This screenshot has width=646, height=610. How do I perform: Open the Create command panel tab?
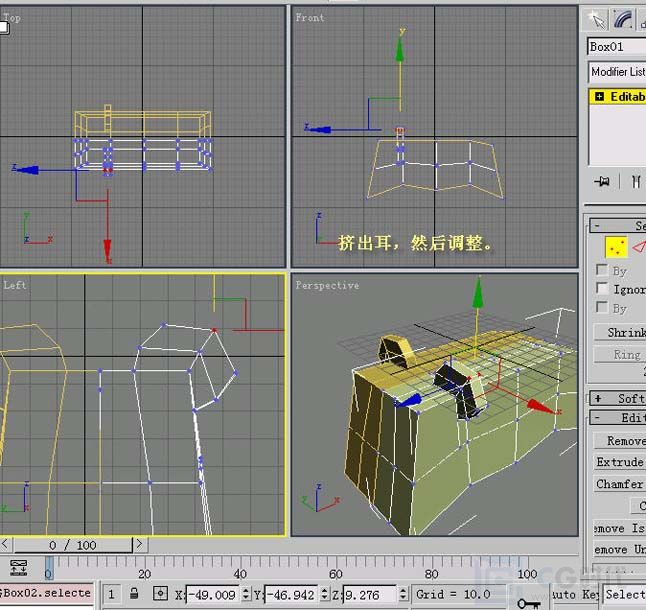click(x=597, y=19)
